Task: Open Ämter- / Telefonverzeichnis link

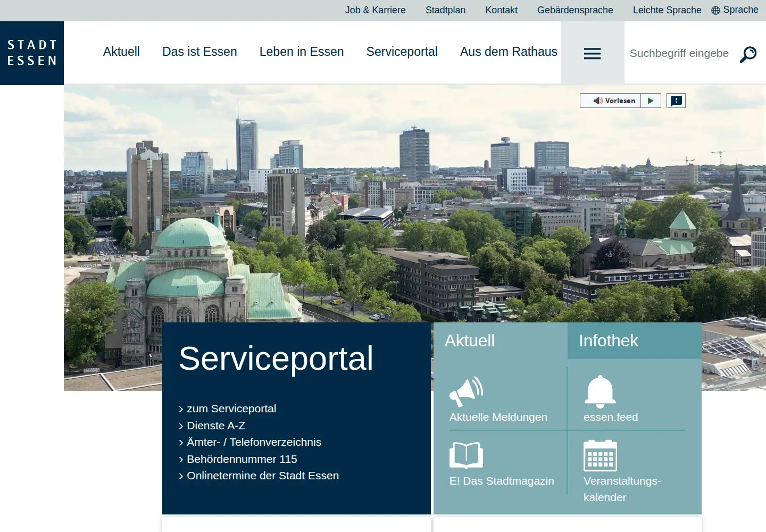Action: coord(254,442)
